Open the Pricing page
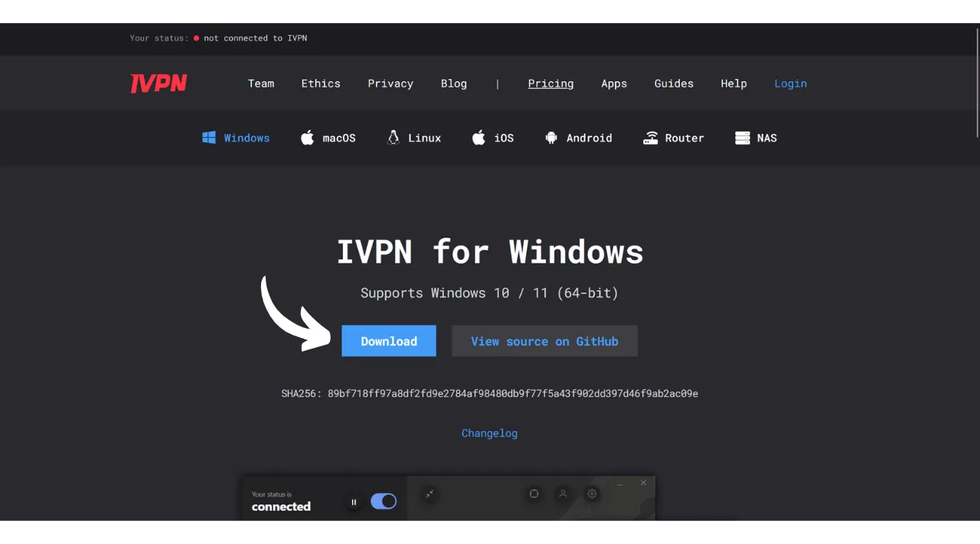This screenshot has width=980, height=544. [x=550, y=84]
